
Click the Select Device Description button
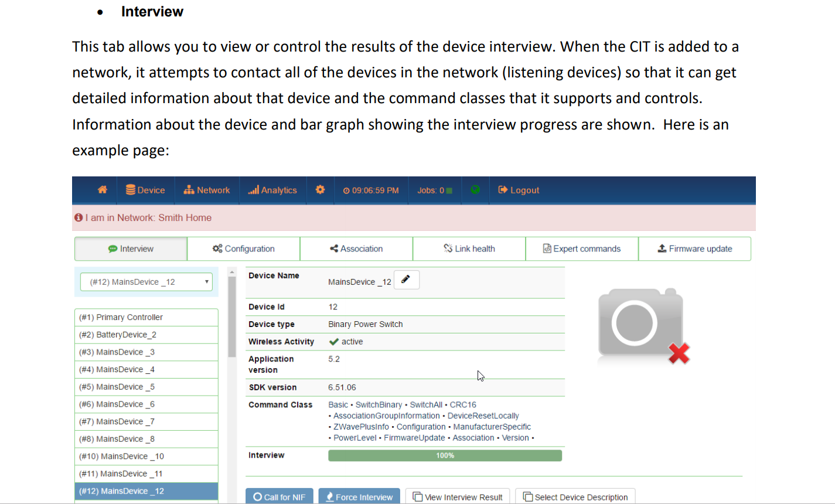point(575,496)
